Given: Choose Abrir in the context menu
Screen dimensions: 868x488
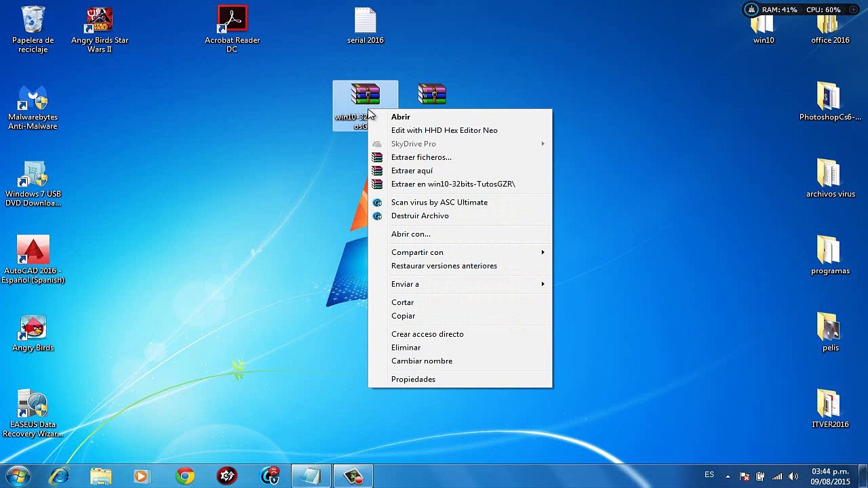Looking at the screenshot, I should click(460, 117).
